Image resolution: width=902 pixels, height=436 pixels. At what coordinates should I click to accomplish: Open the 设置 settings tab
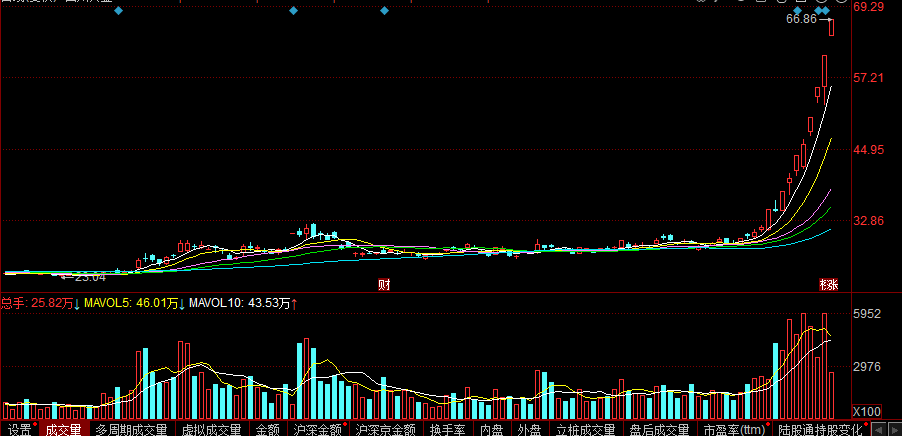tap(20, 429)
